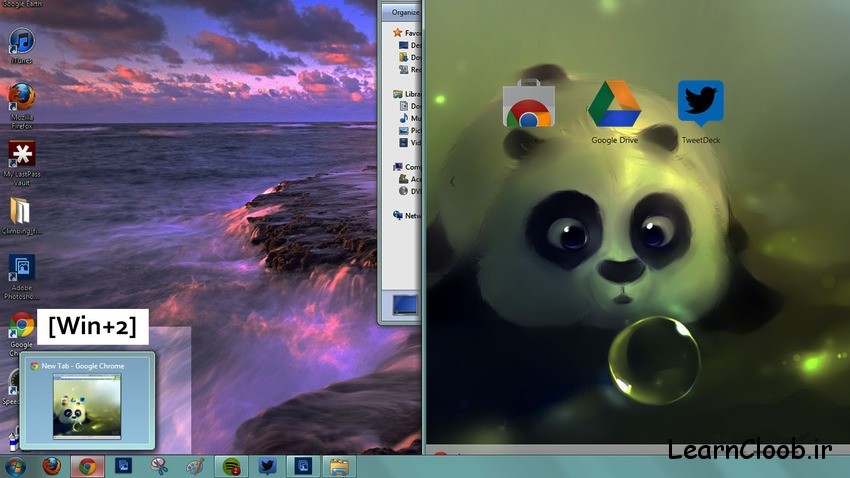
Task: Open the Documents library in Explorer
Action: [410, 106]
